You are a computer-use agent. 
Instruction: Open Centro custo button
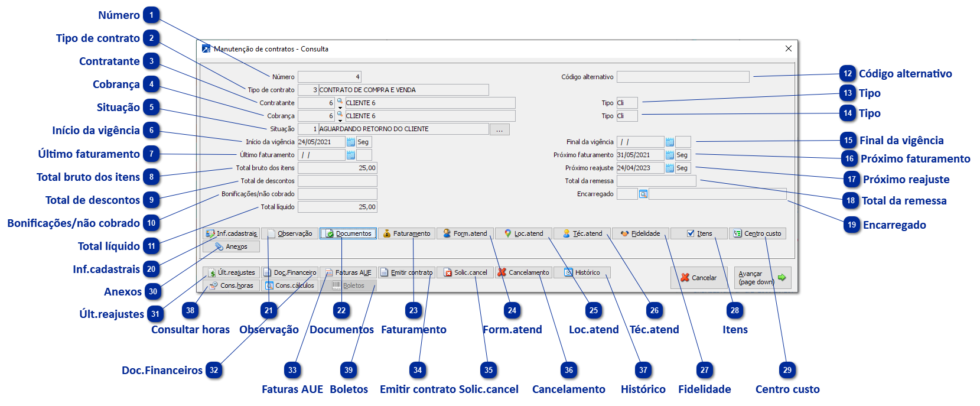(757, 233)
